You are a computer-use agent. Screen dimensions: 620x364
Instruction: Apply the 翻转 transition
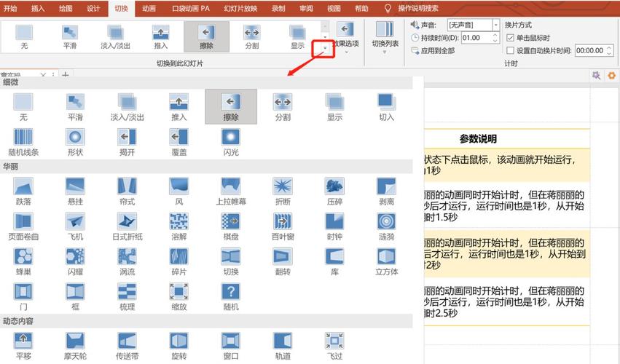283,261
